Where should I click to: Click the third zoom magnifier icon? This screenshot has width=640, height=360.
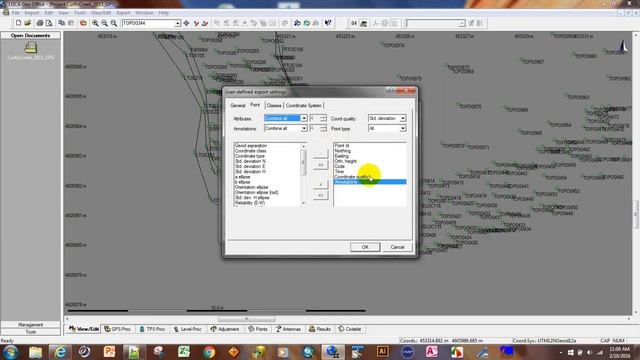tap(114, 23)
